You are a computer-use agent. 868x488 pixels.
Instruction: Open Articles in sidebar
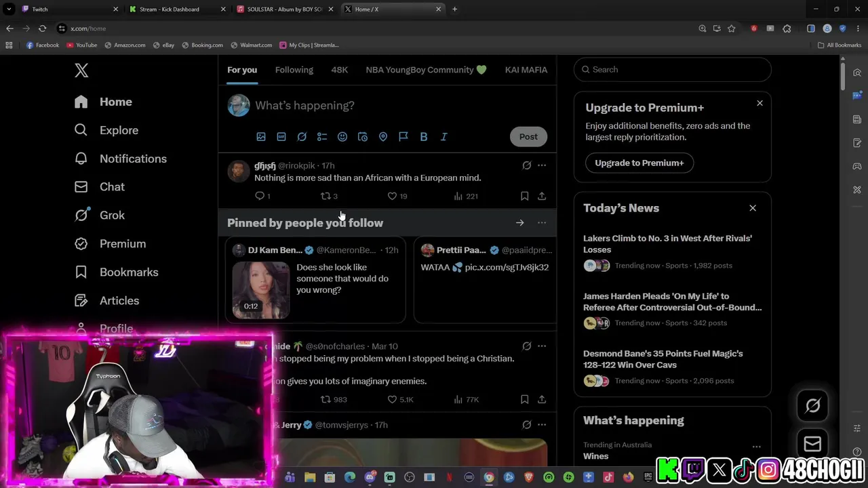[x=106, y=300]
